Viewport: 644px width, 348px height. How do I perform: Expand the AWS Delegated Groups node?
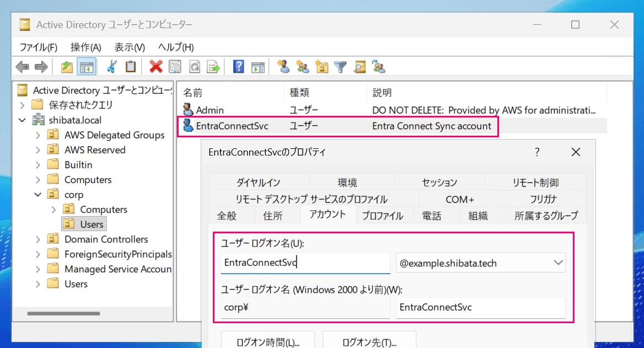point(38,135)
